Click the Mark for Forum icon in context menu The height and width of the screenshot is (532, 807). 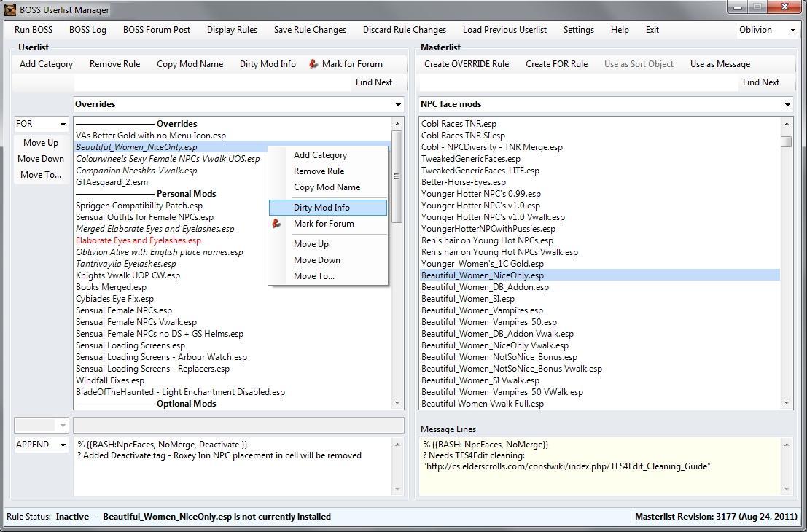(277, 224)
